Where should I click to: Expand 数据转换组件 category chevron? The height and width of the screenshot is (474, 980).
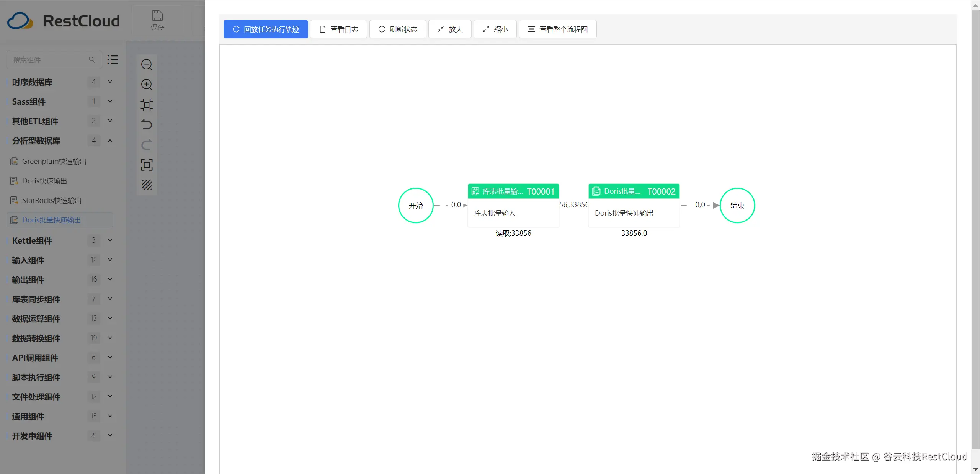tap(110, 338)
